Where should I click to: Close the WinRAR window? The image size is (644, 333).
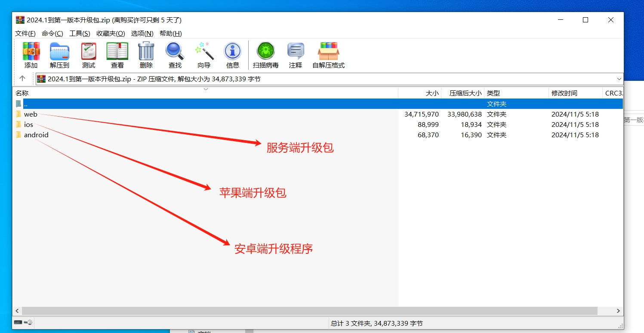click(611, 20)
